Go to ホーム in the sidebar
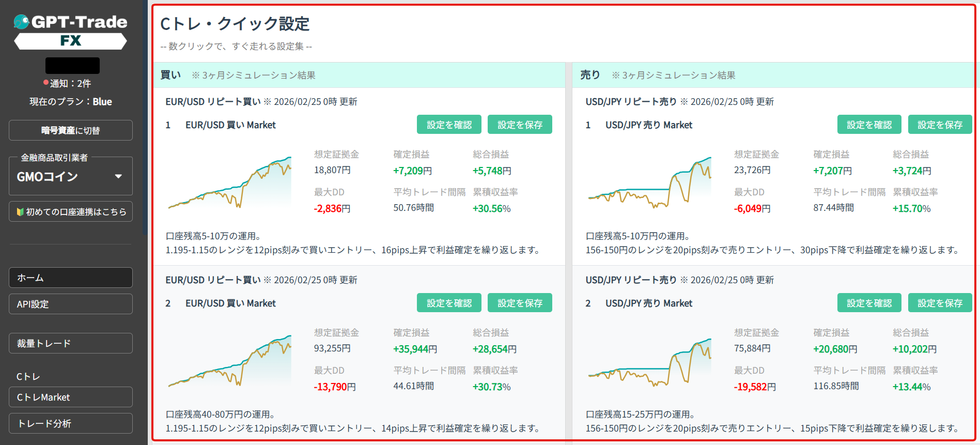Image resolution: width=980 pixels, height=445 pixels. point(71,278)
